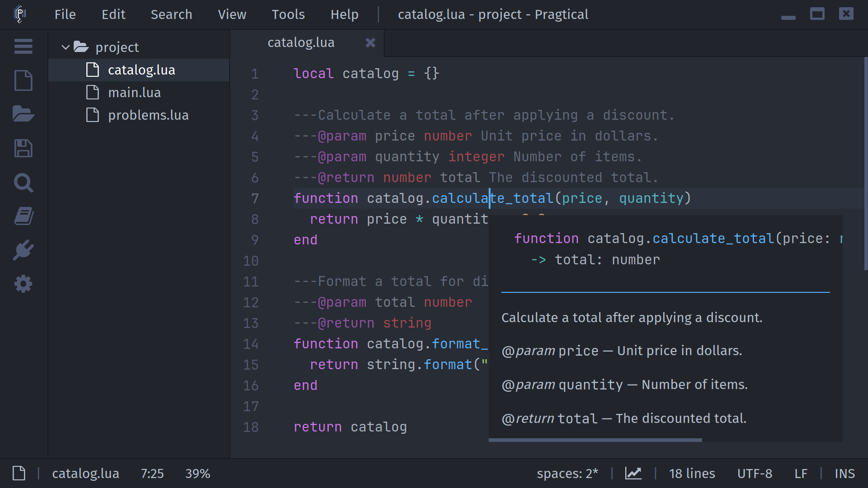The width and height of the screenshot is (868, 488).
Task: Close the catalog.lua tab
Action: [x=370, y=42]
